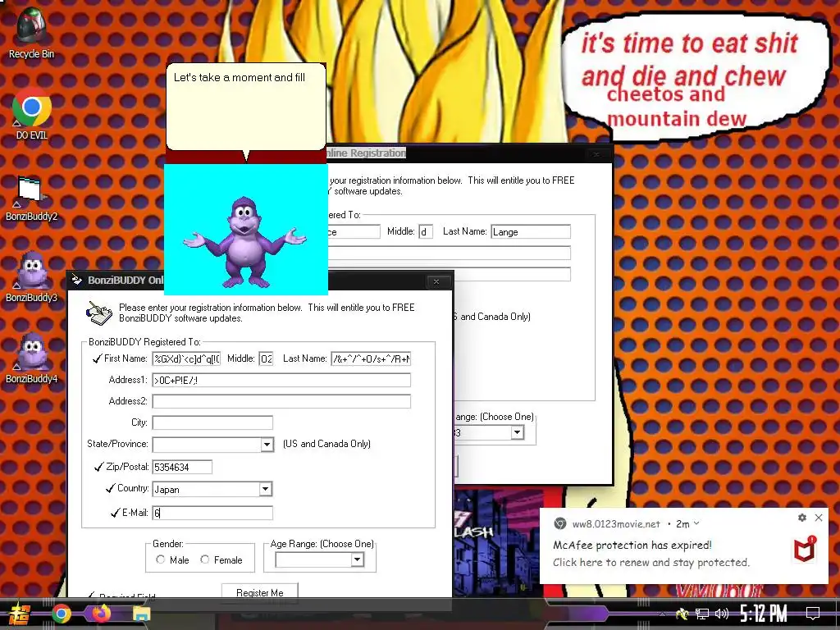Select the Male gender radio button
840x630 pixels.
160,559
